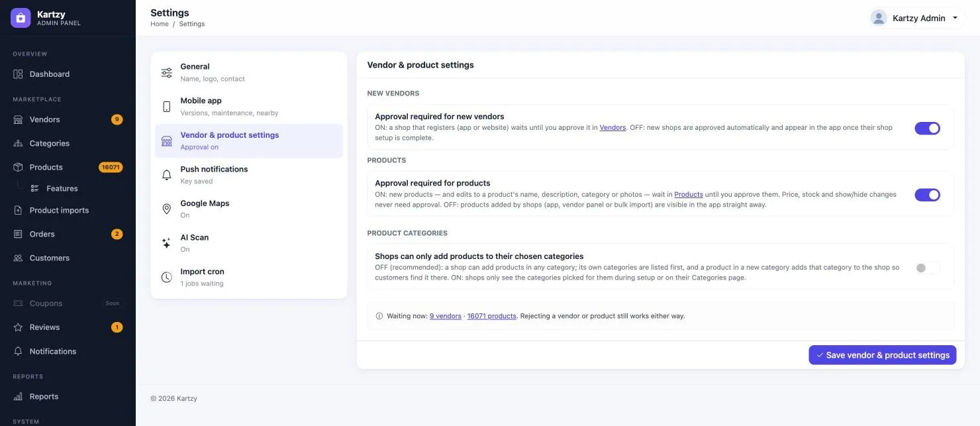Click the General sliders icon
980x426 pixels.
tap(167, 72)
